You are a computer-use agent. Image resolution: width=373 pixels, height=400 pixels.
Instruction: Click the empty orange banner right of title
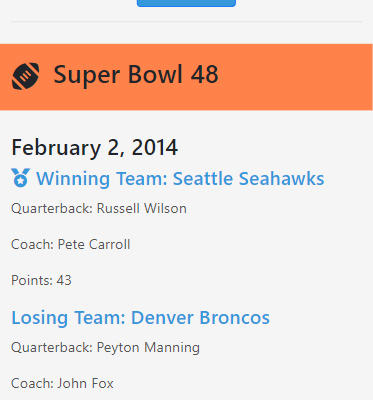[295, 77]
